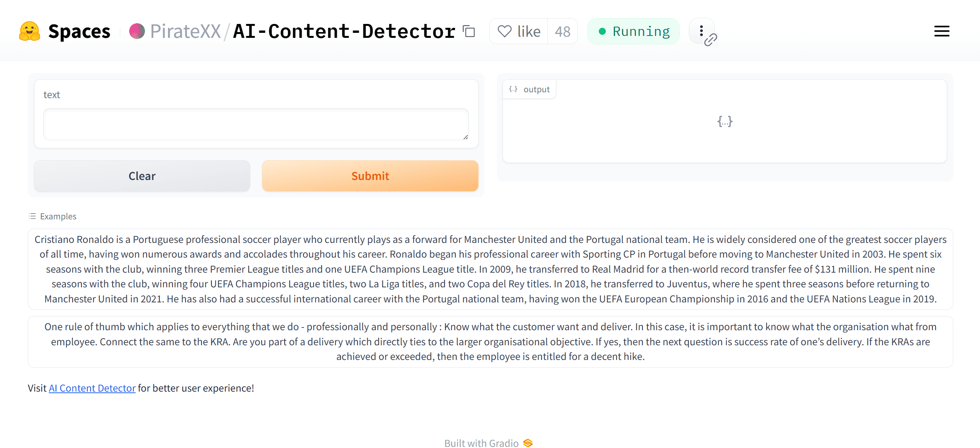Image resolution: width=980 pixels, height=448 pixels.
Task: Focus the text input box
Action: [256, 124]
